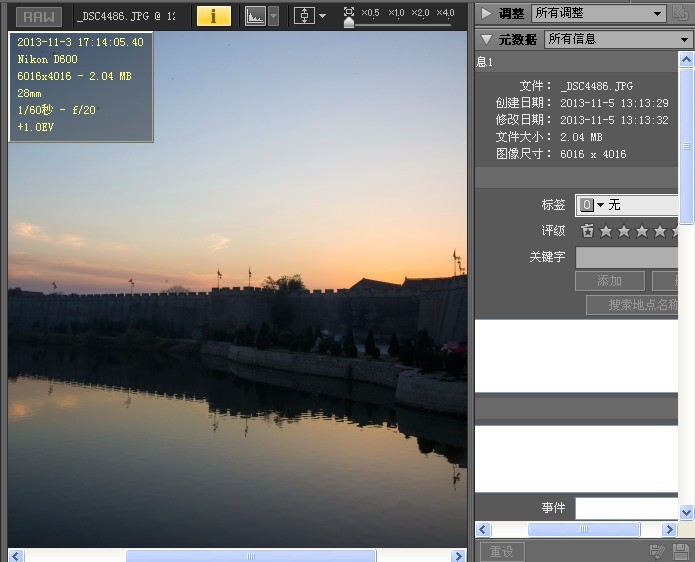695x562 pixels.
Task: Click the 图像尺寸 value 6016 x 4016
Action: coord(593,154)
